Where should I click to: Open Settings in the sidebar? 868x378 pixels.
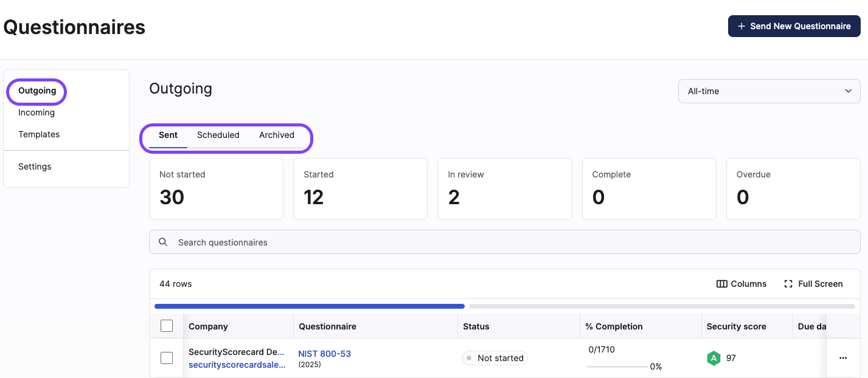tap(35, 167)
